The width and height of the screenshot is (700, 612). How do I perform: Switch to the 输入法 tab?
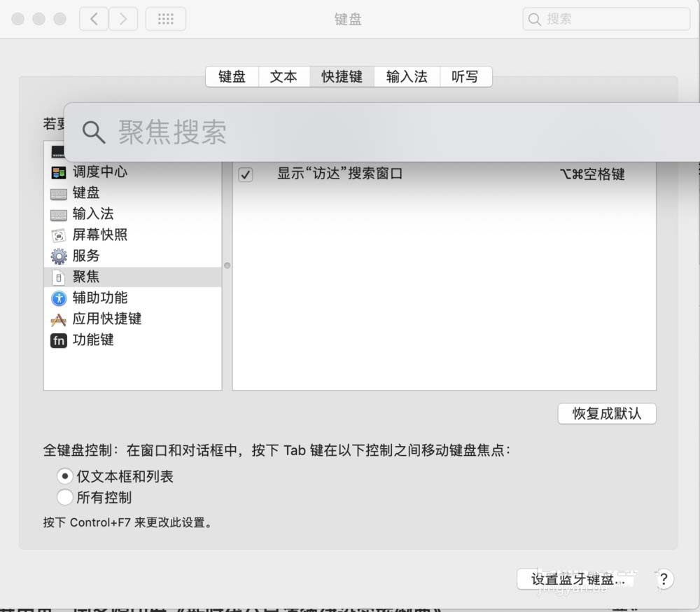tap(407, 77)
